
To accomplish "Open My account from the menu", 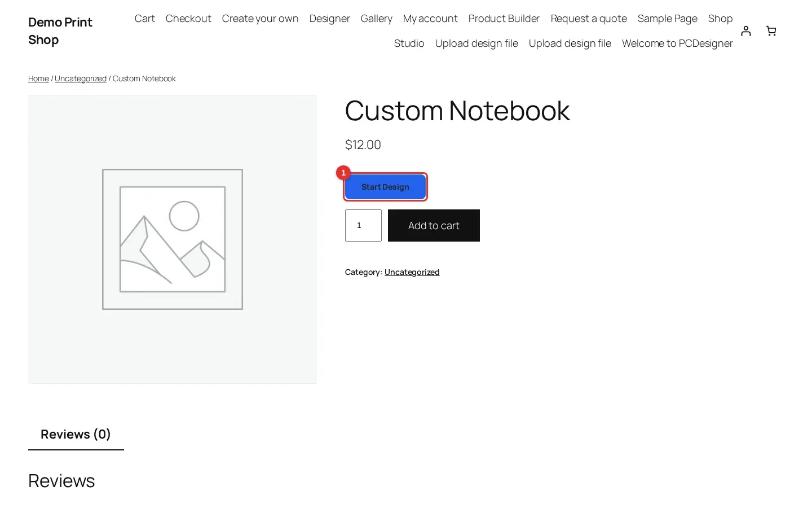I will click(x=430, y=19).
